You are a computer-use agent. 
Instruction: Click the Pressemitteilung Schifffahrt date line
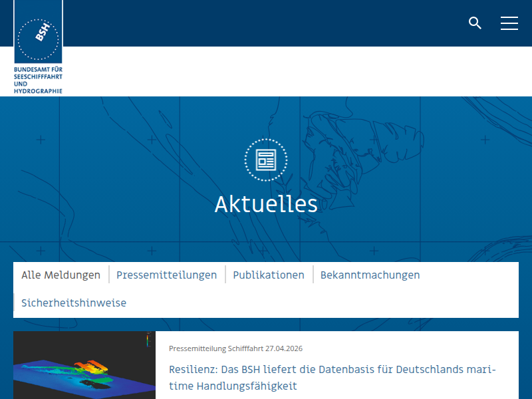235,348
